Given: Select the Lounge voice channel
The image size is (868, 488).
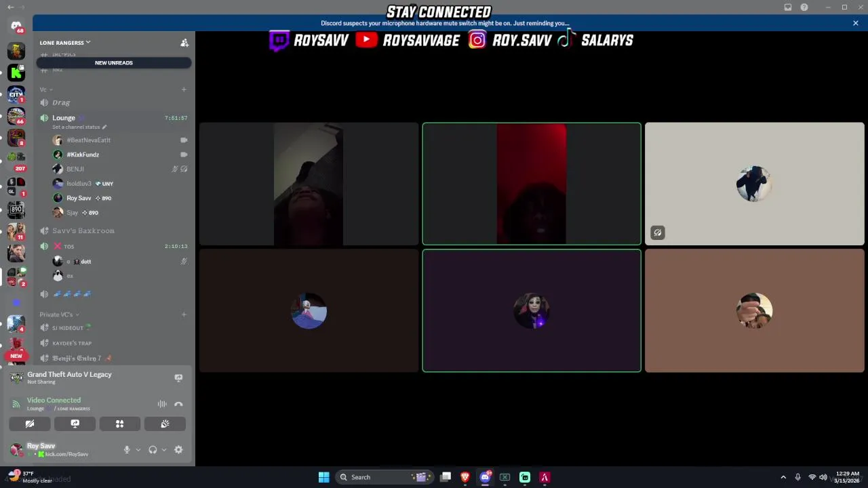Looking at the screenshot, I should (x=114, y=118).
